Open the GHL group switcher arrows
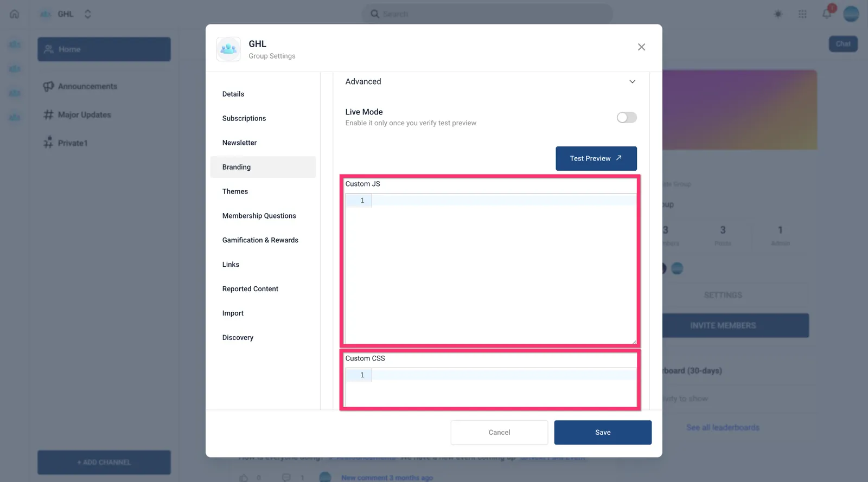868x482 pixels. [88, 14]
